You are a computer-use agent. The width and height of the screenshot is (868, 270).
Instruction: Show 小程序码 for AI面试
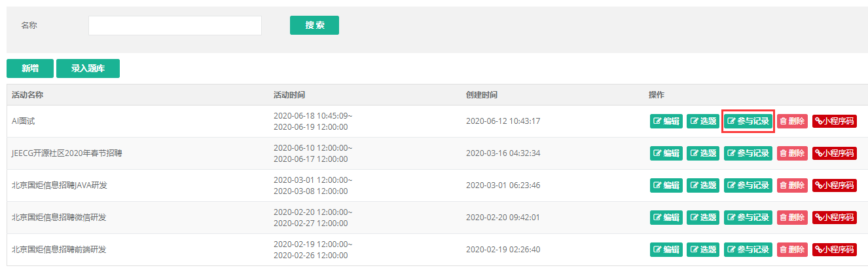[x=835, y=121]
